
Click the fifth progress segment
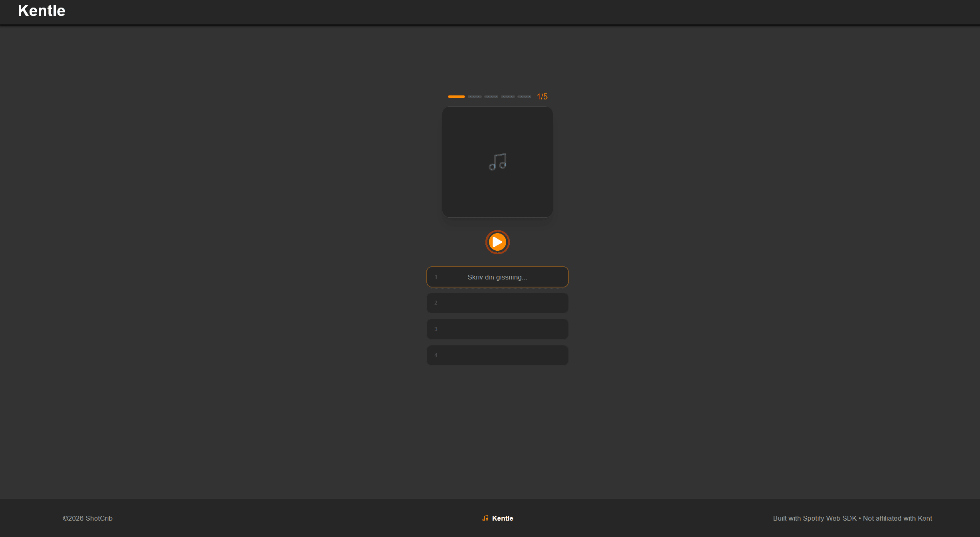coord(524,97)
